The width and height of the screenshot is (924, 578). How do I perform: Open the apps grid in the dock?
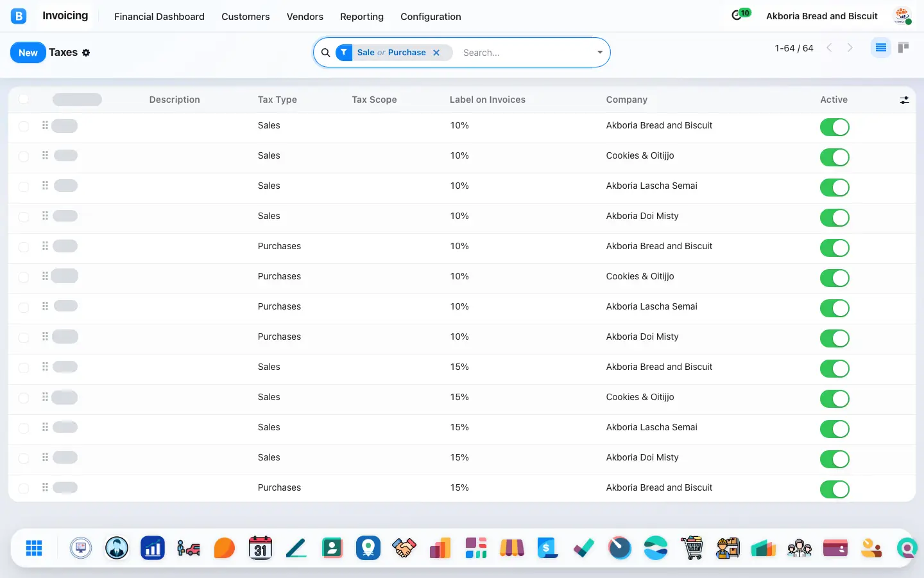pyautogui.click(x=34, y=548)
